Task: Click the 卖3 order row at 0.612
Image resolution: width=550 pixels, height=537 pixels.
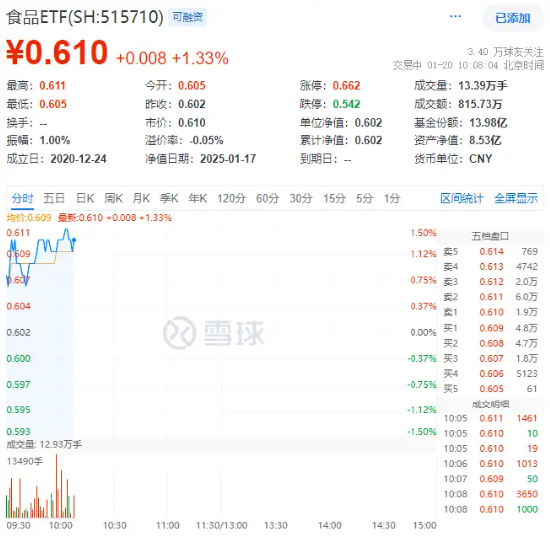Action: (x=490, y=282)
